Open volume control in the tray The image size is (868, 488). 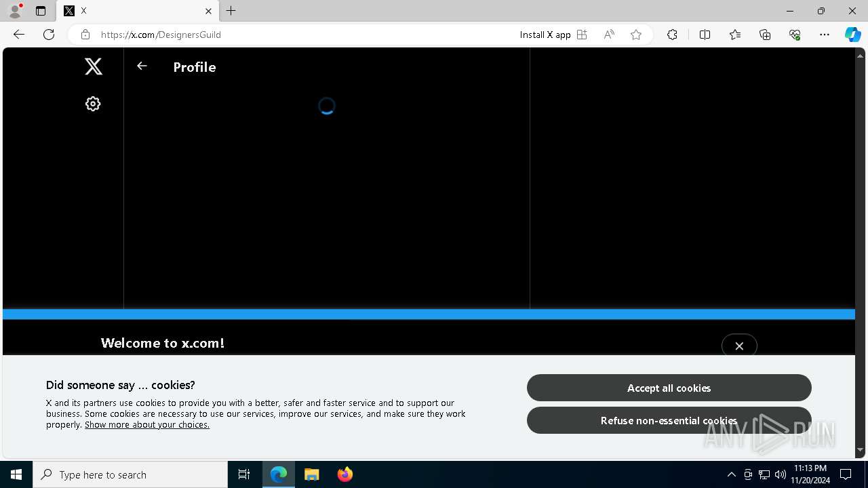[x=781, y=474]
